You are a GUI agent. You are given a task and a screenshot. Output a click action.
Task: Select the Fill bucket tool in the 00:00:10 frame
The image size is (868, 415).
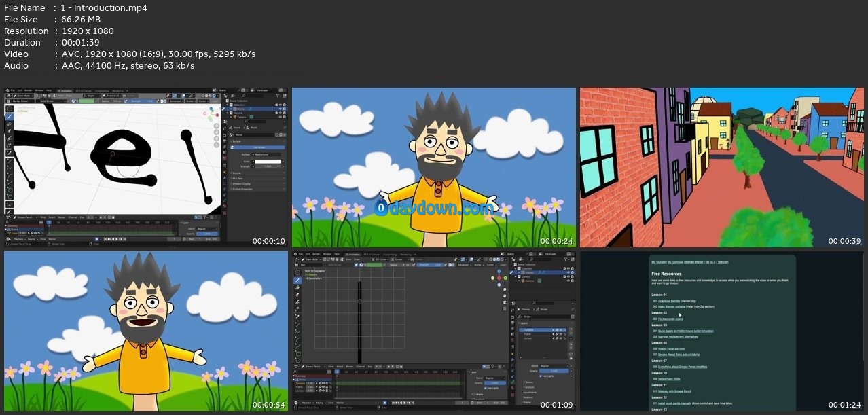pyautogui.click(x=10, y=124)
